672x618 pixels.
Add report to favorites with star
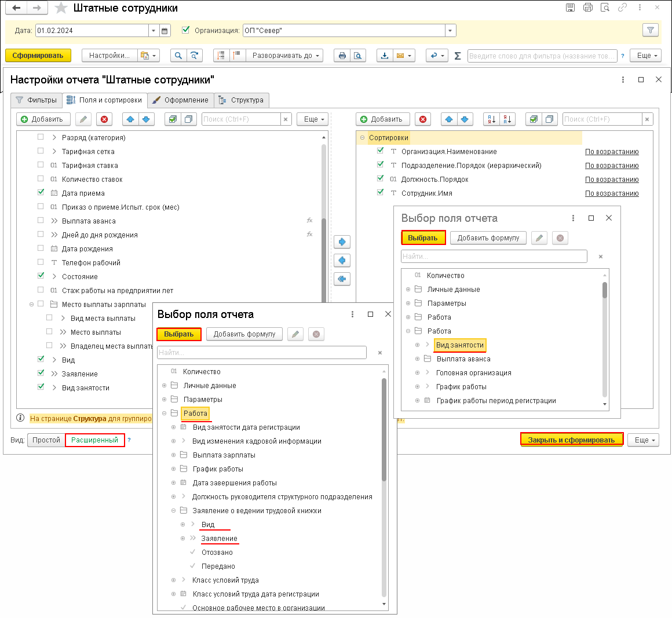61,8
